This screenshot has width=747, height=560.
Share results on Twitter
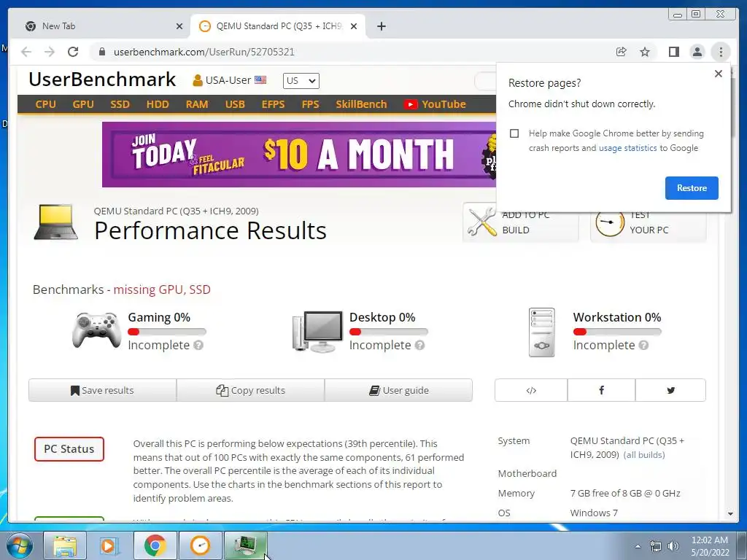[671, 391]
